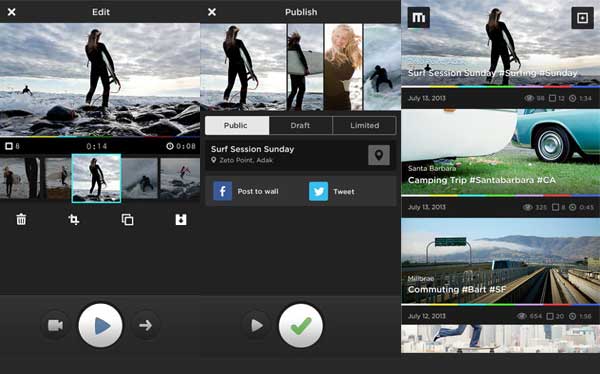Select the highlighted surfer clip in timeline
Image resolution: width=600 pixels, height=374 pixels.
96,178
